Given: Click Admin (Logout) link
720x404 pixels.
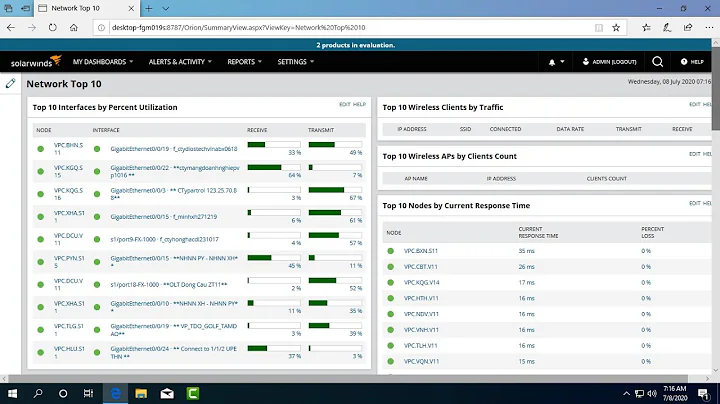Looking at the screenshot, I should (610, 62).
